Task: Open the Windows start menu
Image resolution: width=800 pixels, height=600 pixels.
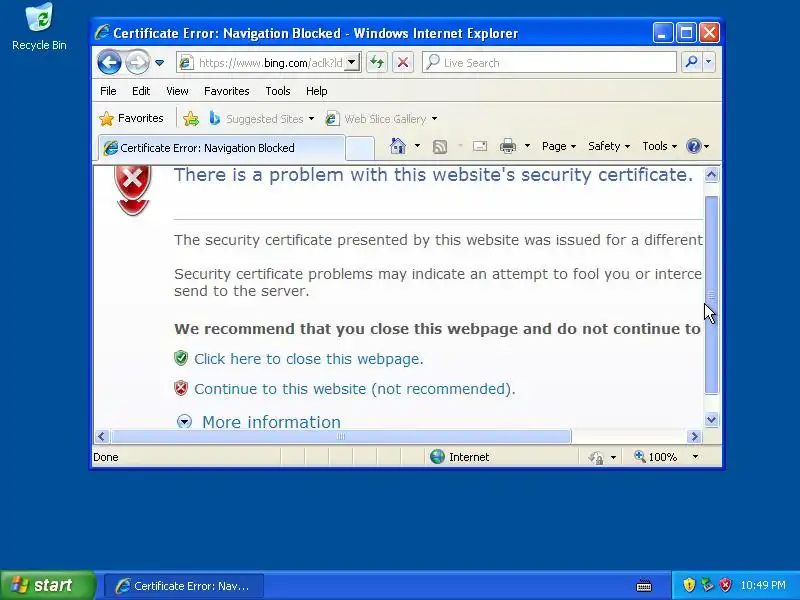Action: [48, 585]
